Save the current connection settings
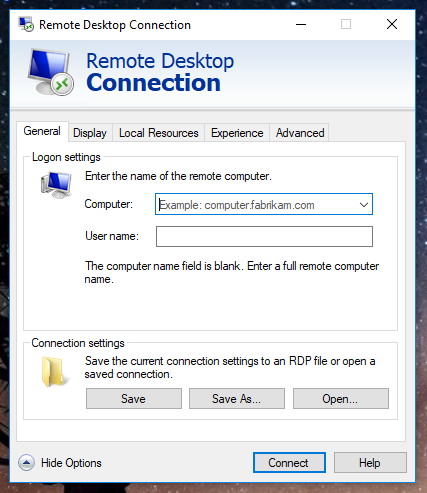427x493 pixels. [134, 399]
